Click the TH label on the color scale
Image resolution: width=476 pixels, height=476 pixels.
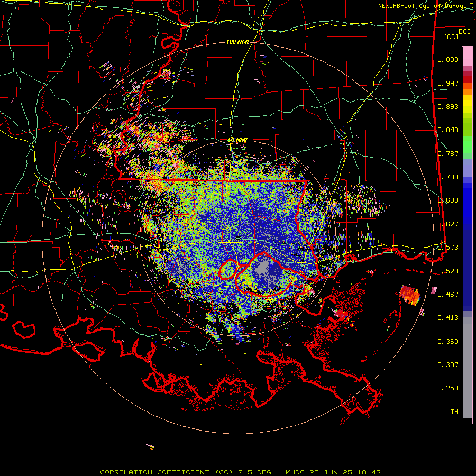454,412
